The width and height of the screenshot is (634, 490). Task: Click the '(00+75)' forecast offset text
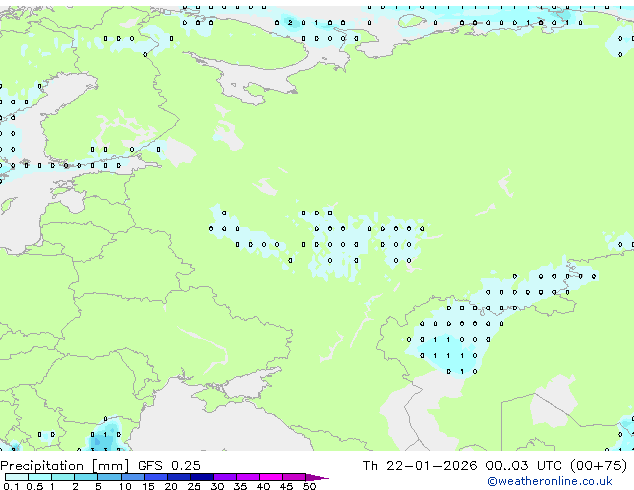click(x=598, y=466)
